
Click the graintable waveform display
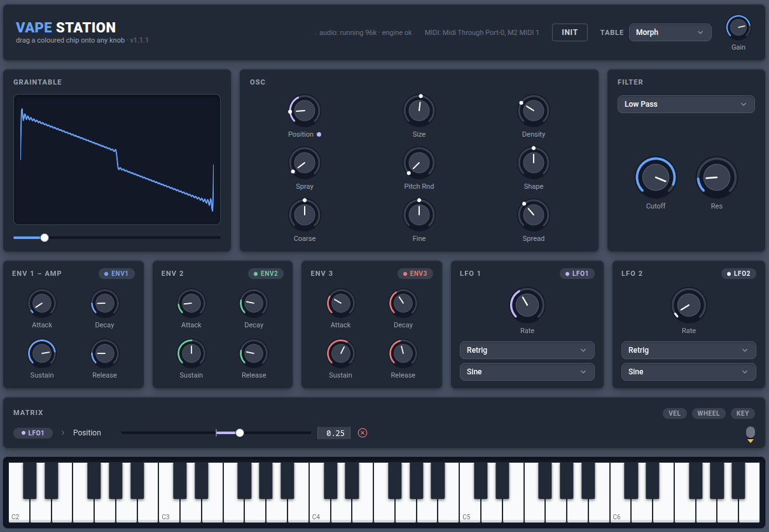117,160
